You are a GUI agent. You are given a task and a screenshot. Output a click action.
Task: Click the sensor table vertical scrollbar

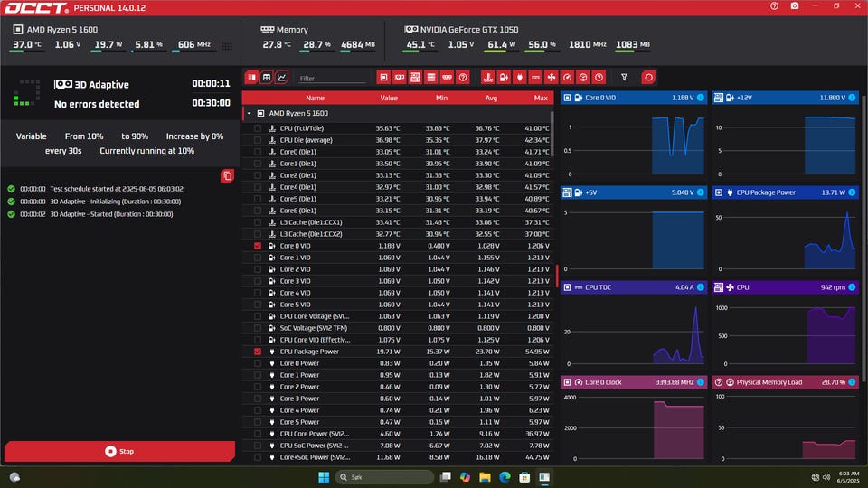tap(552, 134)
